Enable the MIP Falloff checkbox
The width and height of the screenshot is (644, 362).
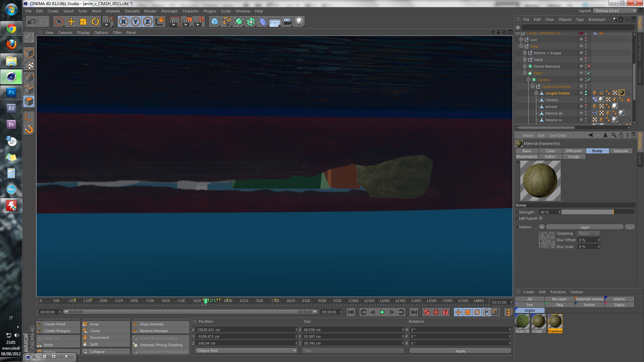541,219
